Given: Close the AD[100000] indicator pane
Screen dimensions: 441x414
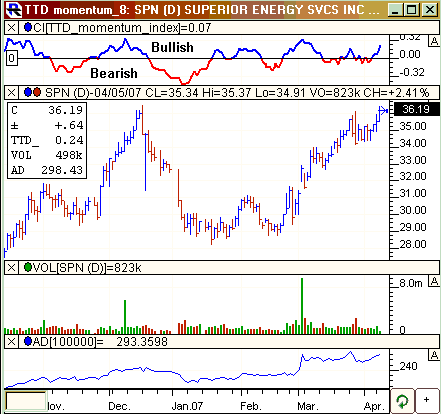Looking at the screenshot, I should click(11, 342).
